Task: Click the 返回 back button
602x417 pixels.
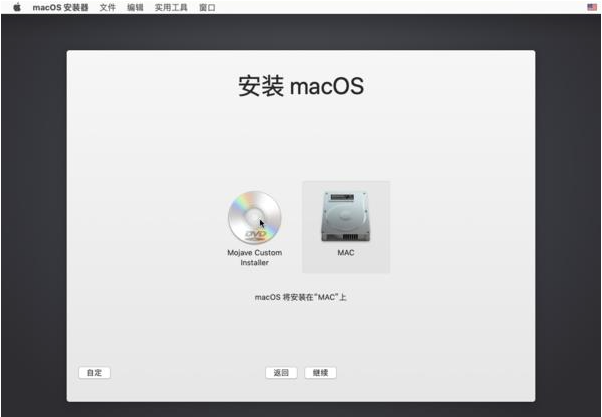Action: [x=281, y=373]
